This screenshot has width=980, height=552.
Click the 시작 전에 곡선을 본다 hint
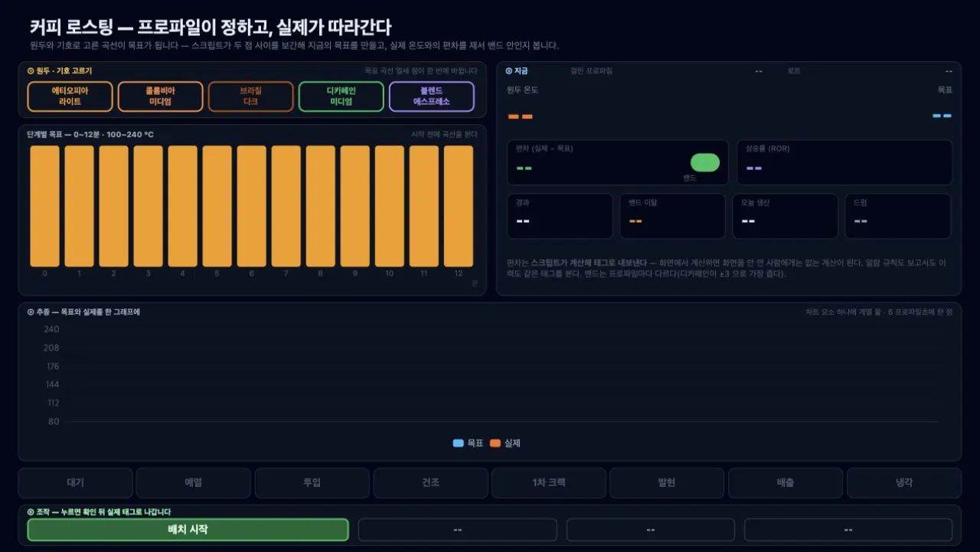tap(444, 135)
